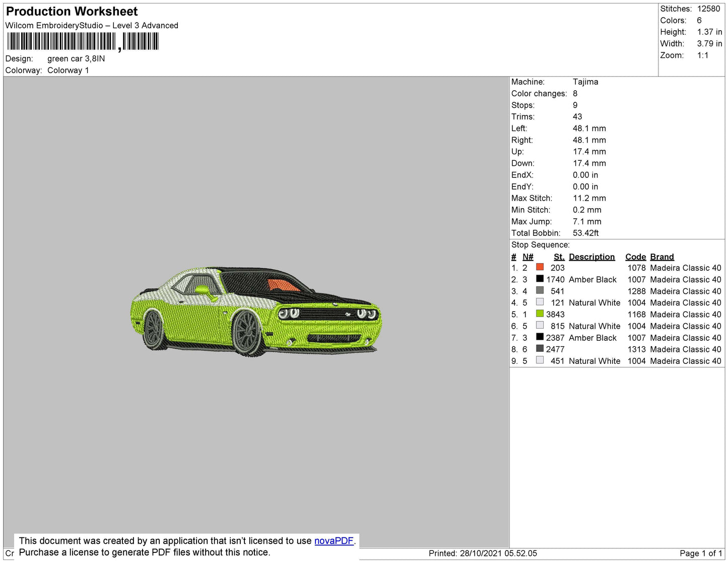Click the novaPDF hyperlink

coord(334,541)
